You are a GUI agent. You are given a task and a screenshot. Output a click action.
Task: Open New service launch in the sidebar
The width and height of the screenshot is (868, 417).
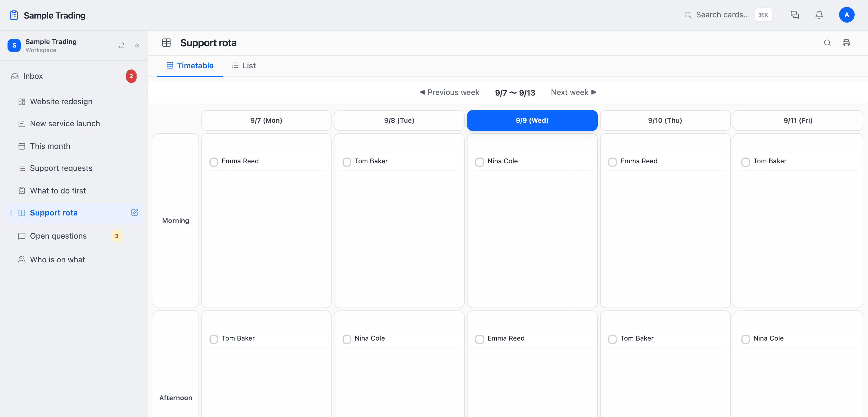74,124
